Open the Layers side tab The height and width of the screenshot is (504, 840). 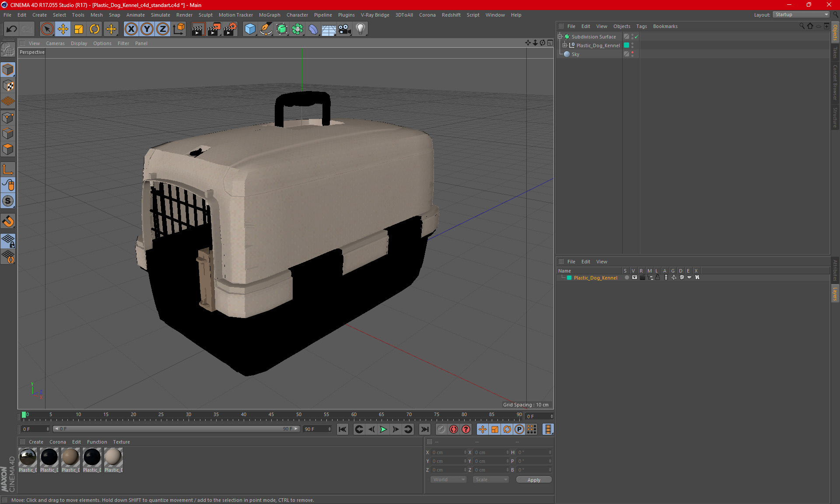tap(835, 294)
